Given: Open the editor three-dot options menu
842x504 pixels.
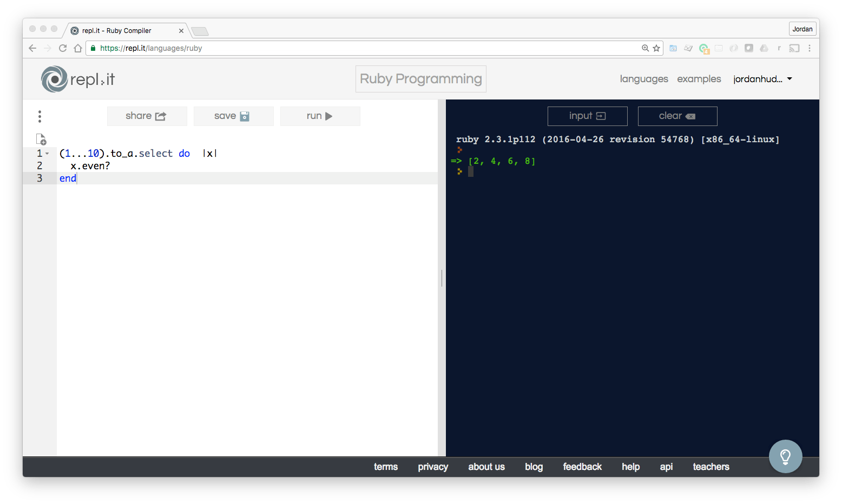Looking at the screenshot, I should pyautogui.click(x=40, y=116).
